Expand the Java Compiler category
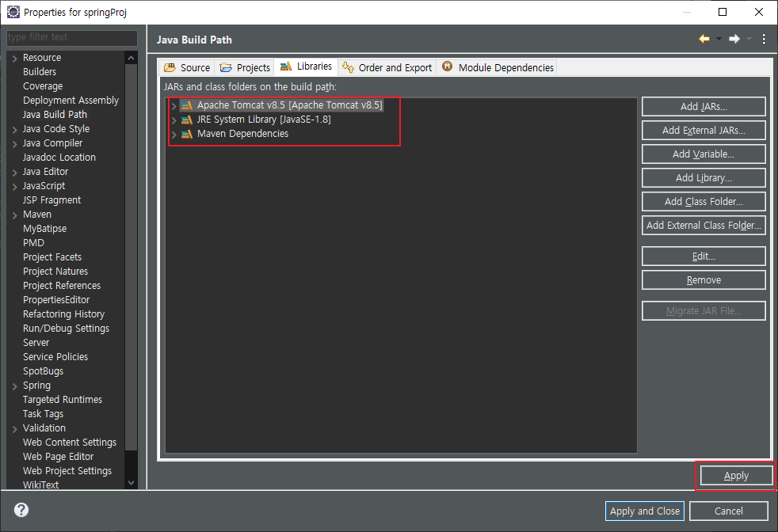This screenshot has width=778, height=532. [14, 144]
